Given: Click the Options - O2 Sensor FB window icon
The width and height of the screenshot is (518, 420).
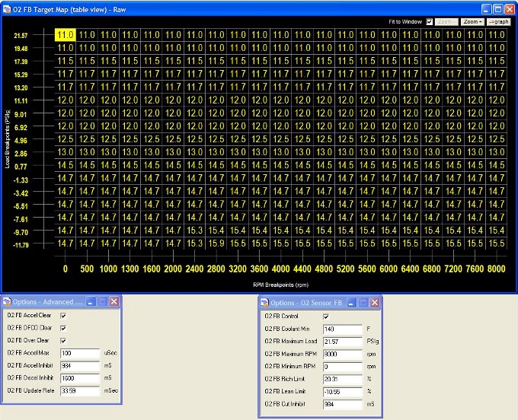Looking at the screenshot, I should pos(264,301).
